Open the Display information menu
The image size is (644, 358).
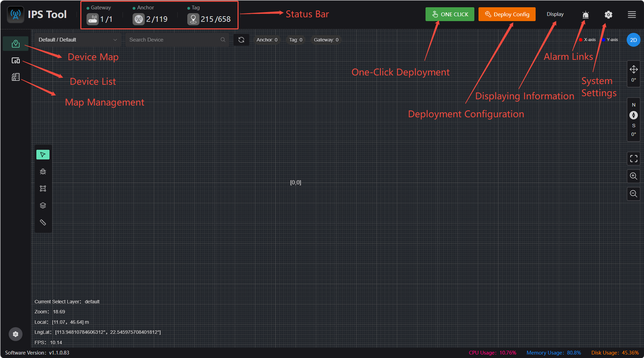pos(555,14)
